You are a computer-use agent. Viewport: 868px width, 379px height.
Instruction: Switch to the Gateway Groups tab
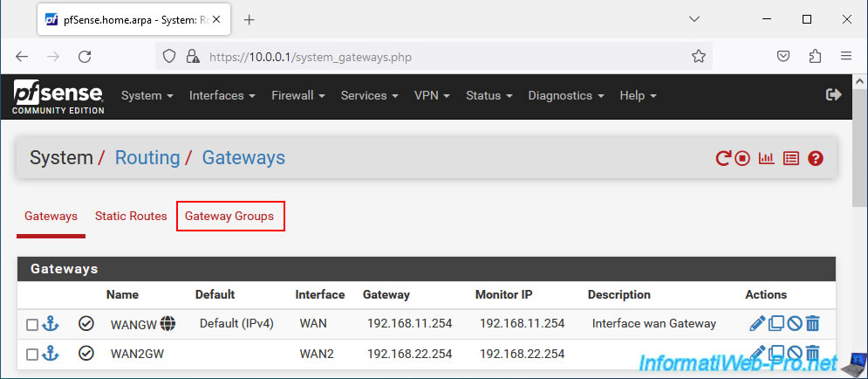pyautogui.click(x=229, y=216)
